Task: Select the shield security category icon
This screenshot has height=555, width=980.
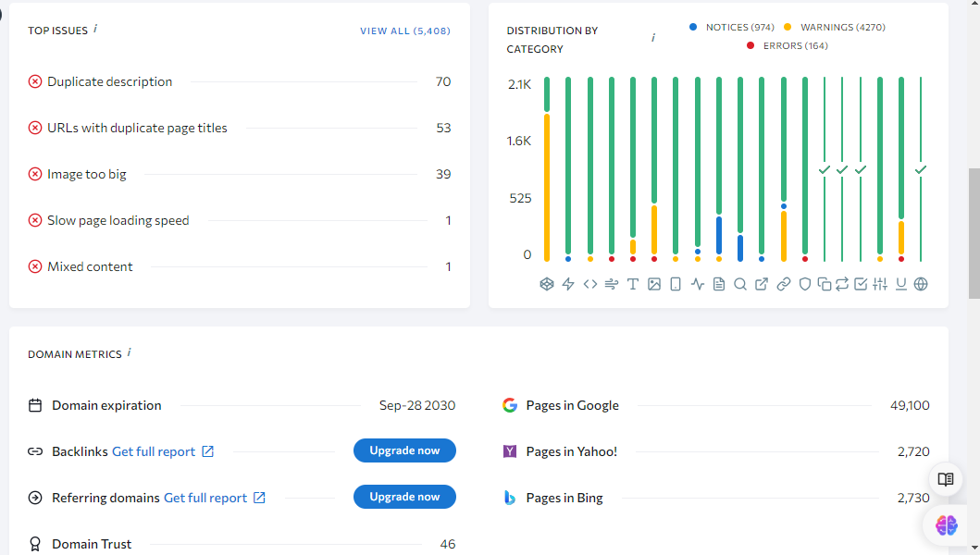Action: pyautogui.click(x=805, y=284)
